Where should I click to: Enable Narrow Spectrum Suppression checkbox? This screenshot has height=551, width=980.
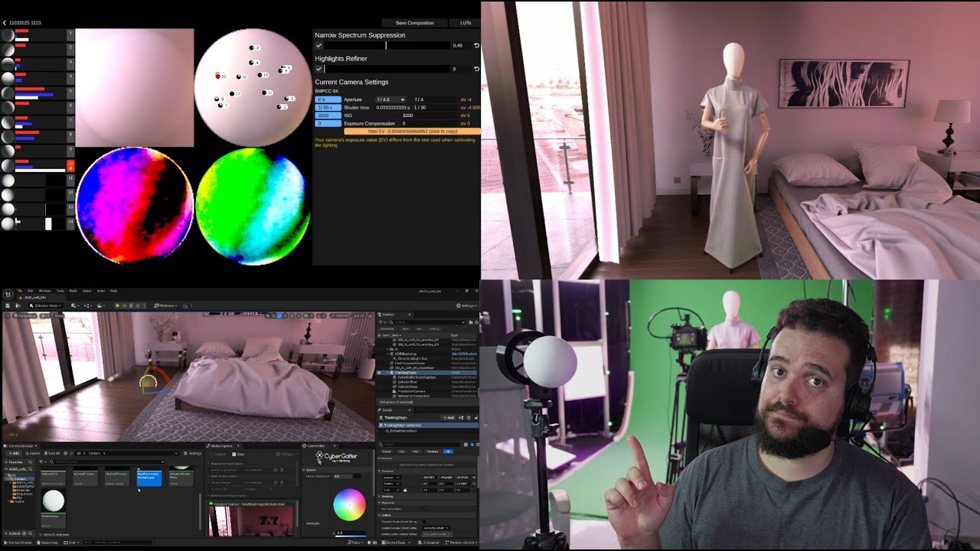click(x=318, y=45)
